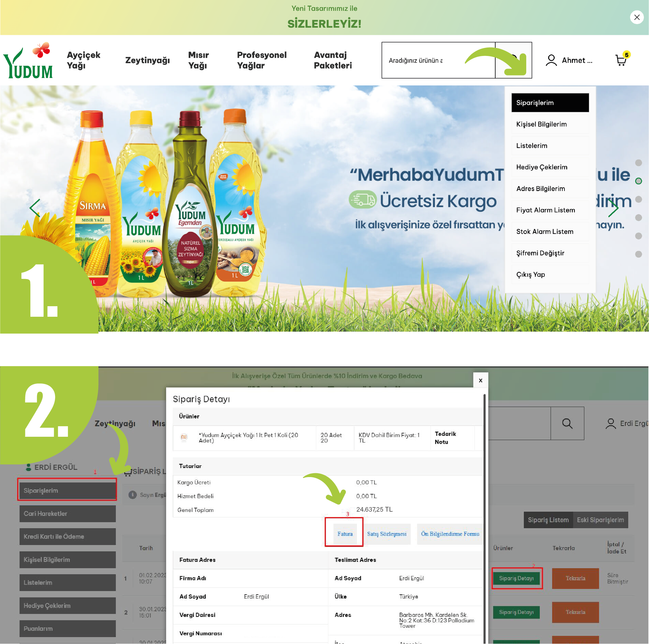Image resolution: width=649 pixels, height=644 pixels.
Task: Select Hediye Çeklerim in the account dropdown
Action: click(x=550, y=167)
